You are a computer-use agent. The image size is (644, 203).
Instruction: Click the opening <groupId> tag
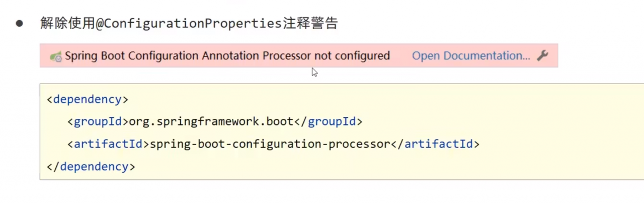[x=98, y=121]
